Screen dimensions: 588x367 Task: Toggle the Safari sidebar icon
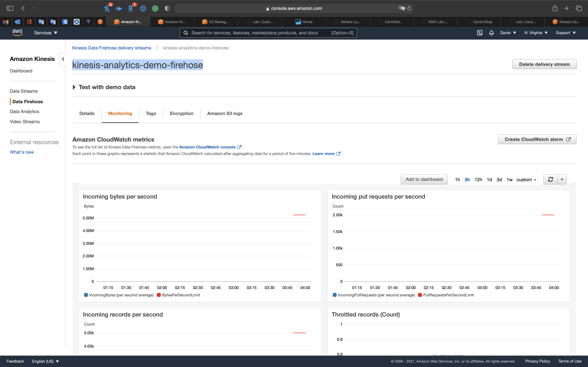[x=10, y=8]
